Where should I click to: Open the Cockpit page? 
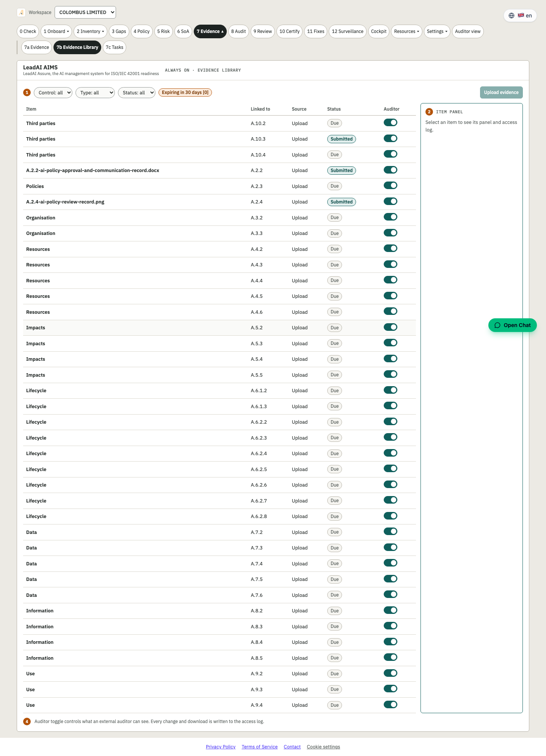point(379,31)
